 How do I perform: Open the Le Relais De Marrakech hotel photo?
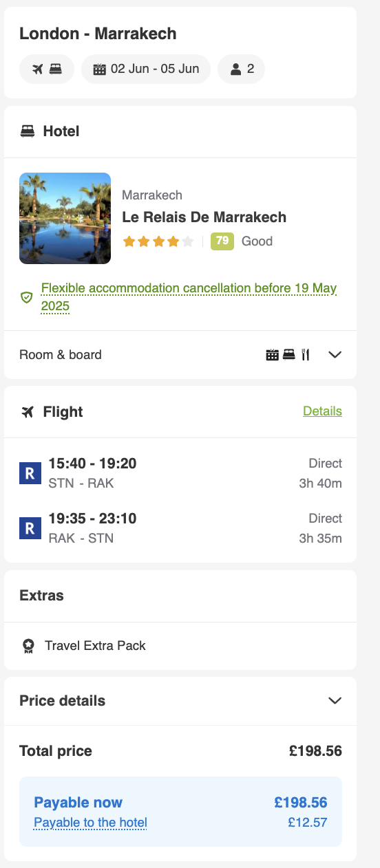tap(65, 218)
